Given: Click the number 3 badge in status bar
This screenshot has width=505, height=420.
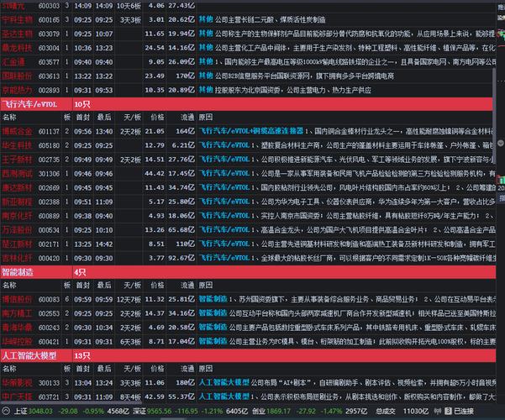Looking at the screenshot, I should point(448,411).
